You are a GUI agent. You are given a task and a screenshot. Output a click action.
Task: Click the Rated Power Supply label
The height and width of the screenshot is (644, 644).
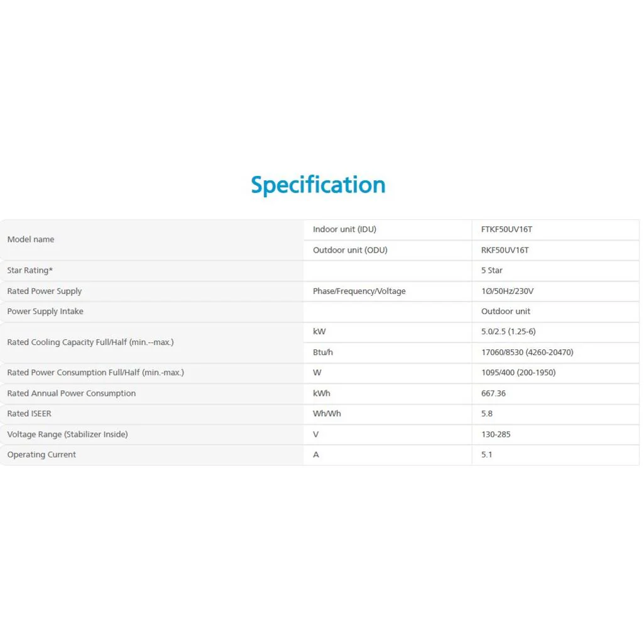pyautogui.click(x=45, y=291)
